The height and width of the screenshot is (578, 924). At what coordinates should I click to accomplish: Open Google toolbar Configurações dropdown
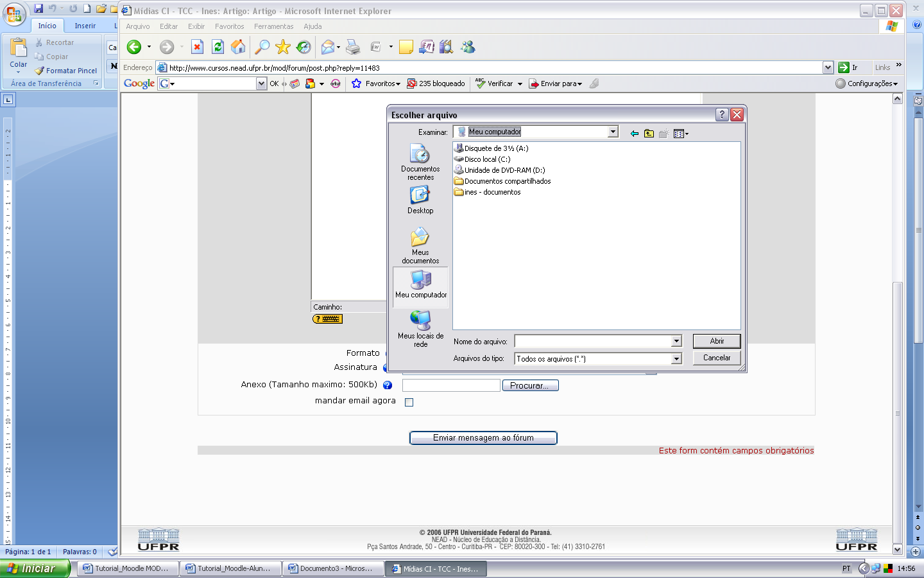coord(867,83)
